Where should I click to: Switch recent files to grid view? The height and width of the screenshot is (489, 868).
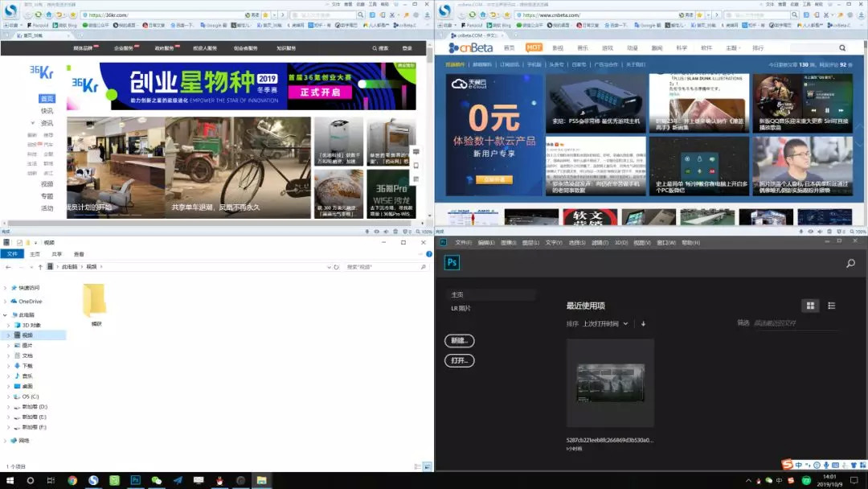(811, 306)
